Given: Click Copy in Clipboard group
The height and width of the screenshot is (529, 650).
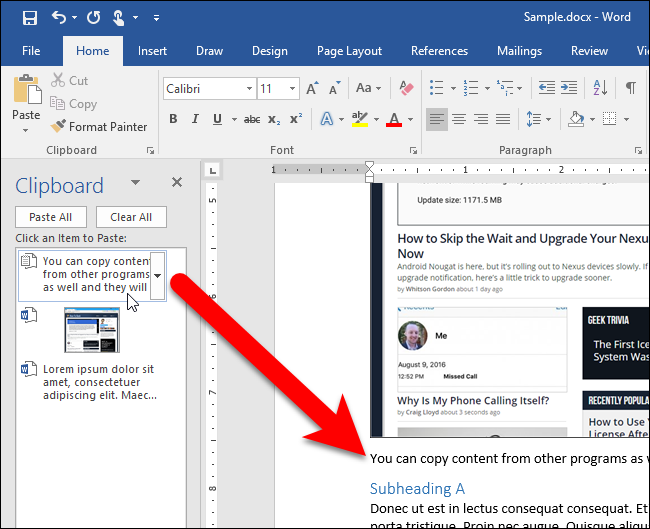Looking at the screenshot, I should 74,104.
